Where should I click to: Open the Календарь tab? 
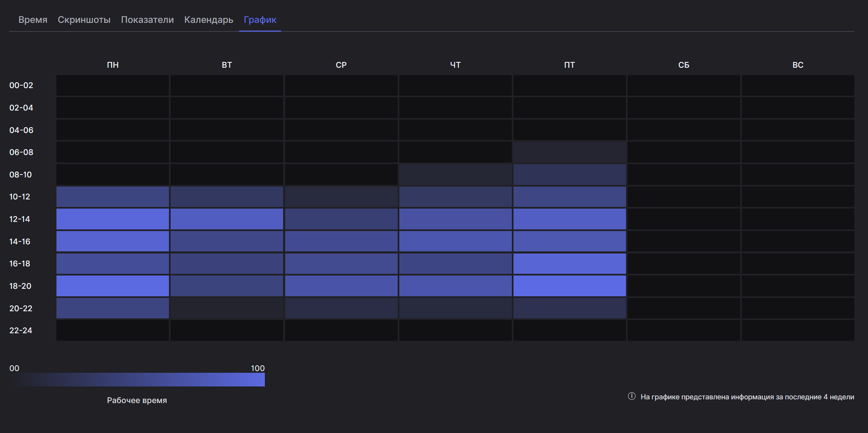(209, 20)
